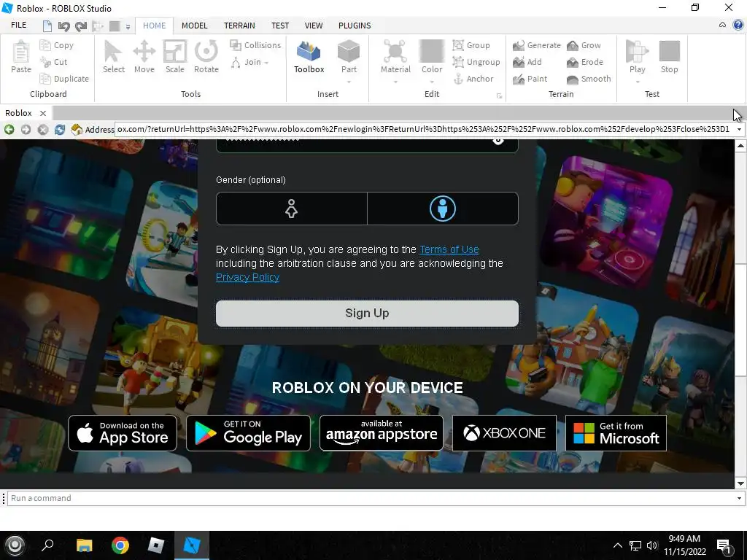Click the Undo arrow in quick access toolbar
This screenshot has height=560, width=747.
pos(63,26)
